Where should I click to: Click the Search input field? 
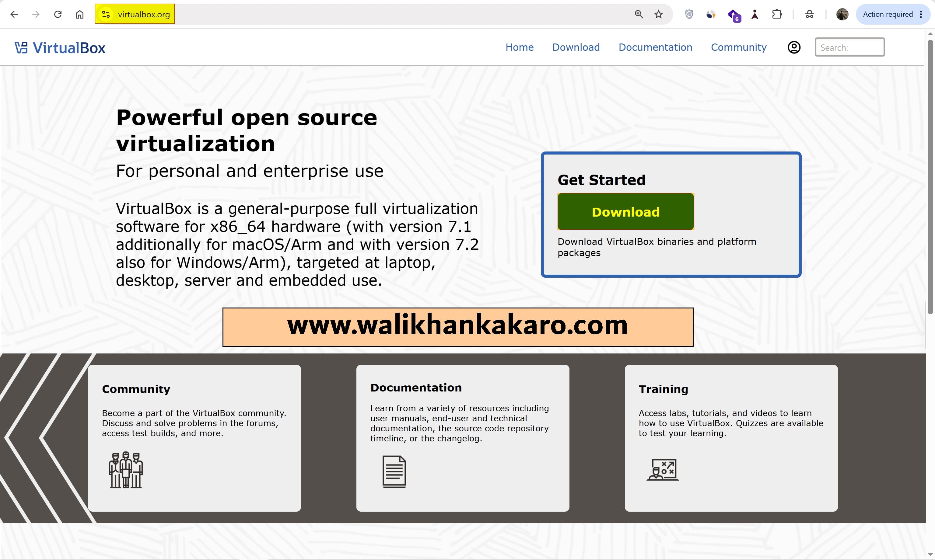pyautogui.click(x=849, y=47)
